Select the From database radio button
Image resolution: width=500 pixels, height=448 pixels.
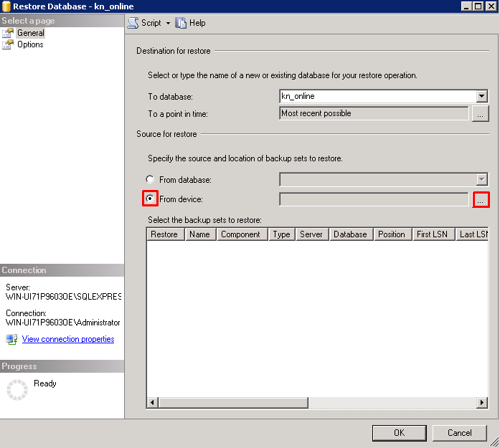pyautogui.click(x=150, y=179)
